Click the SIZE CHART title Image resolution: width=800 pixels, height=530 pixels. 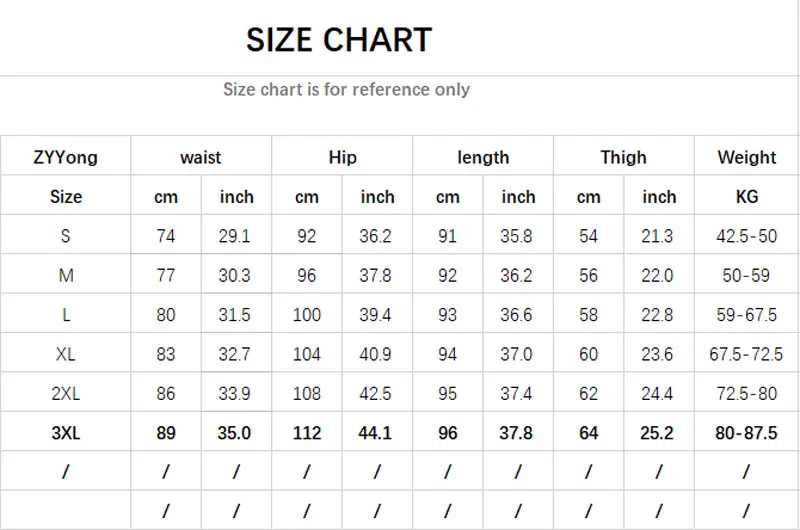click(339, 40)
